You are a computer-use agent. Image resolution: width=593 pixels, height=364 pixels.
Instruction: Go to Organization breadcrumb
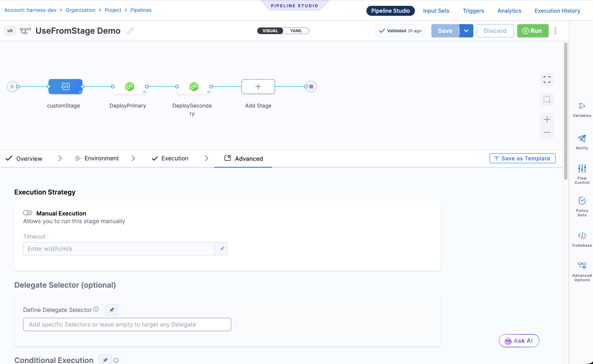[80, 10]
